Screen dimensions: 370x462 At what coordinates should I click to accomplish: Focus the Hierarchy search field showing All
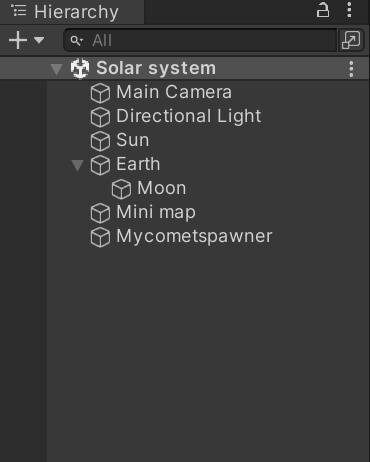(x=200, y=40)
